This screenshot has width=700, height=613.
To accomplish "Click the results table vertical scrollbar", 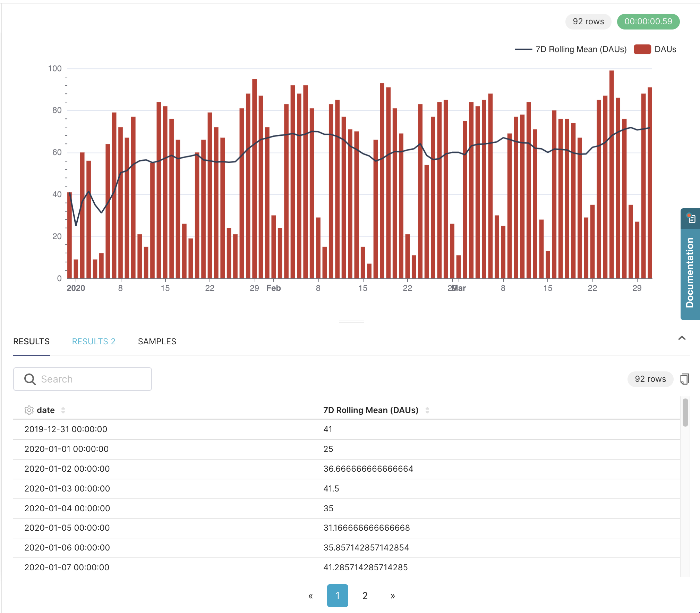I will 685,412.
